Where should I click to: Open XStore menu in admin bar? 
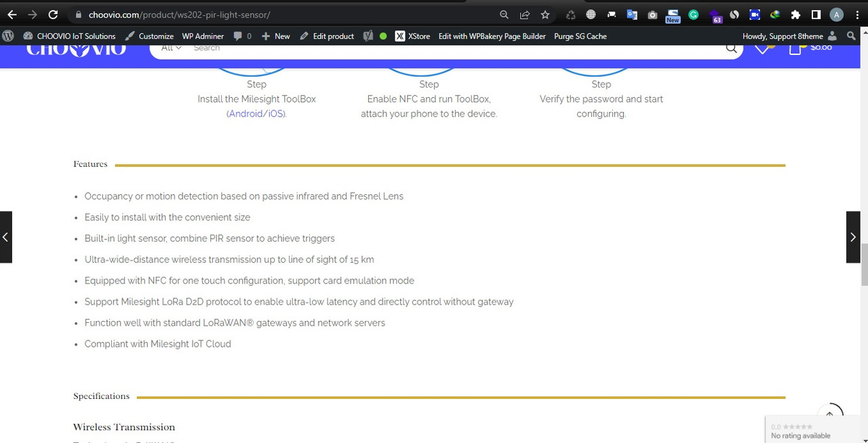point(412,36)
